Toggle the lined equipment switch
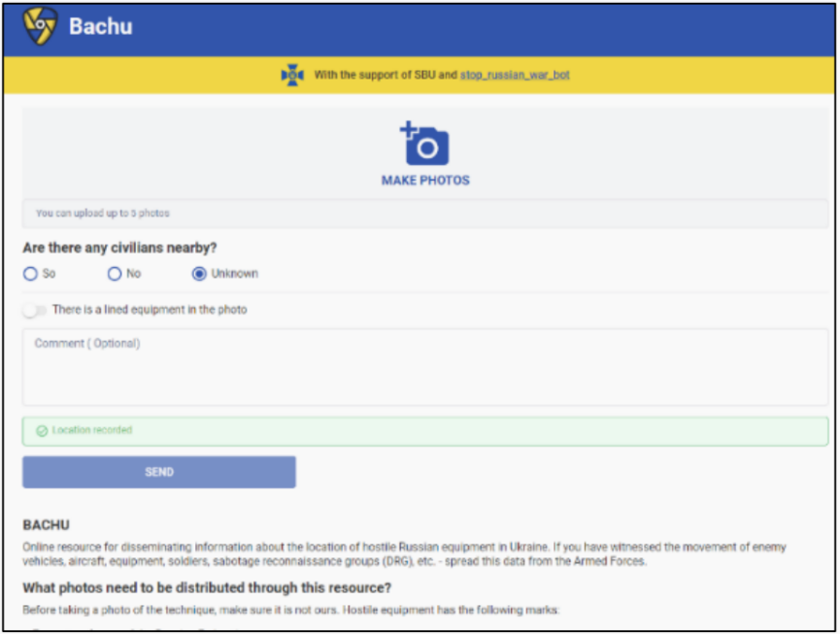The height and width of the screenshot is (634, 840). coord(34,310)
